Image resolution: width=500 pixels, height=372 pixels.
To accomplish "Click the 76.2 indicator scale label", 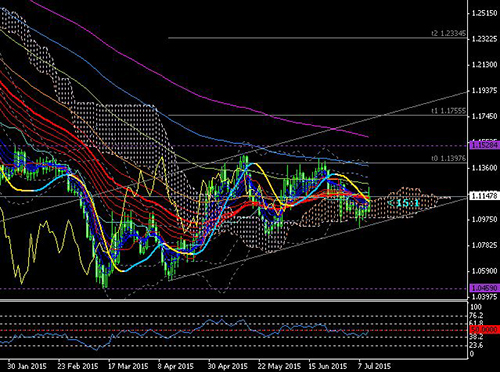I will click(x=476, y=315).
